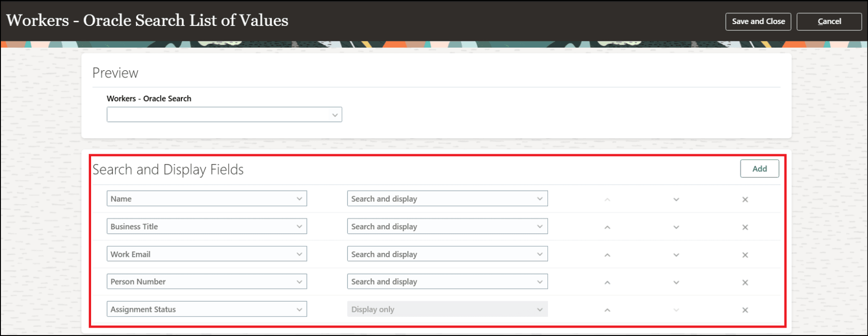The height and width of the screenshot is (336, 868).
Task: Move Business Title row up
Action: pos(607,227)
